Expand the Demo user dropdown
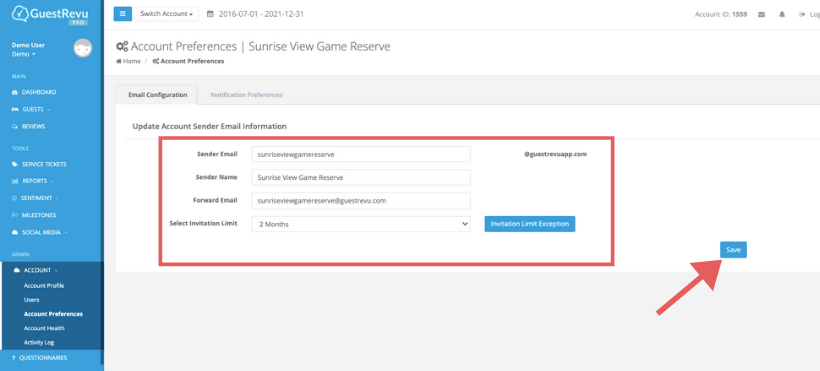820x371 pixels. [24, 54]
